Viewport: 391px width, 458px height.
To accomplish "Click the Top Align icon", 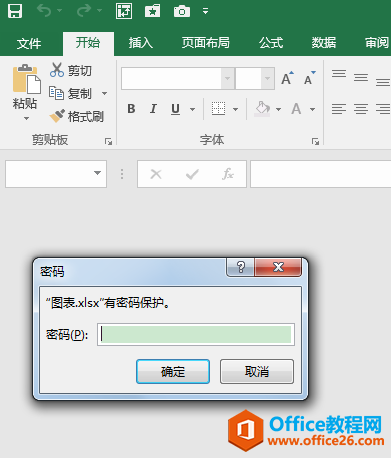I will coord(339,74).
